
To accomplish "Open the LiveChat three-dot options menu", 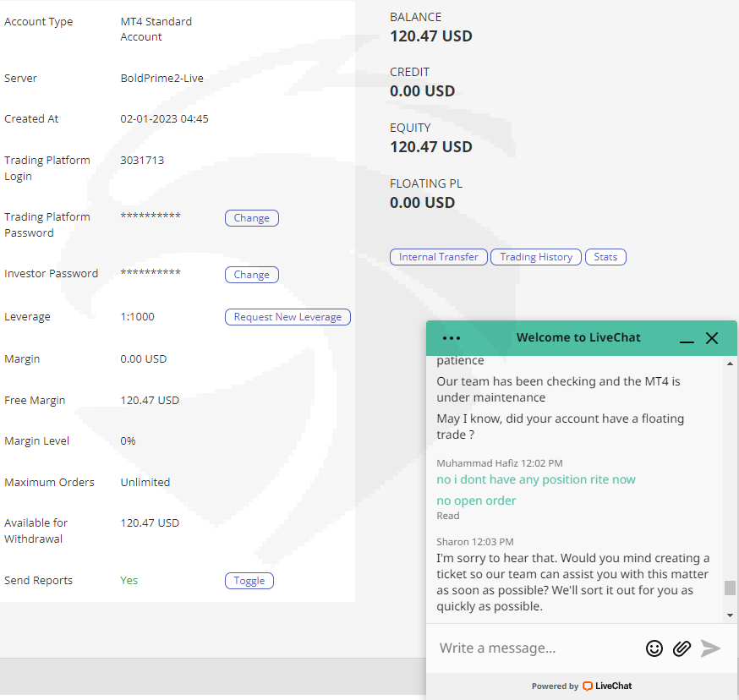I will (452, 338).
